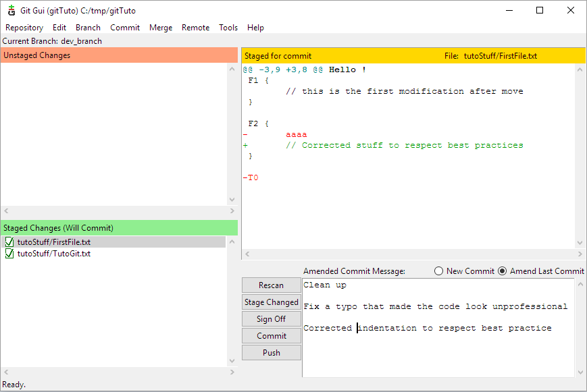Image resolution: width=587 pixels, height=392 pixels.
Task: Click the Current Branch: dev_branch label
Action: coord(52,41)
